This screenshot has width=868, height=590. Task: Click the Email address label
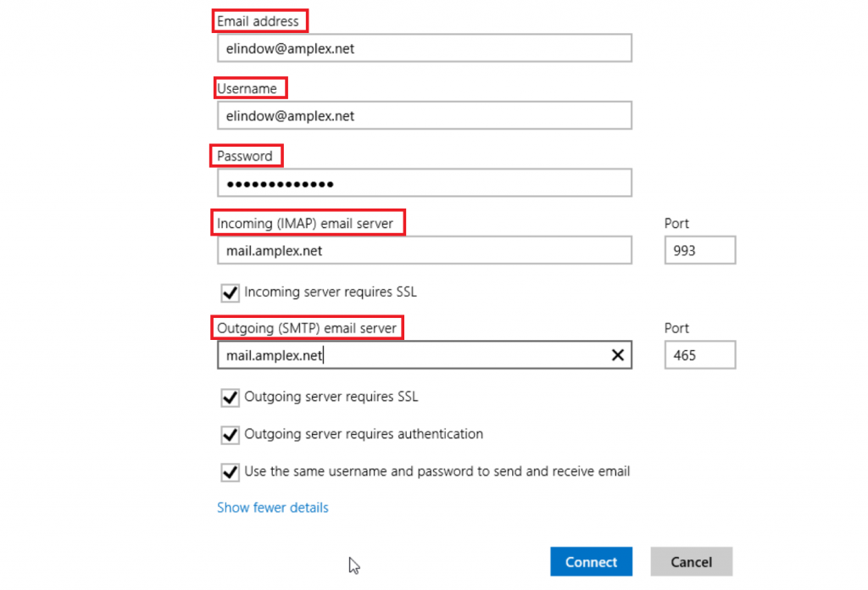click(x=259, y=20)
